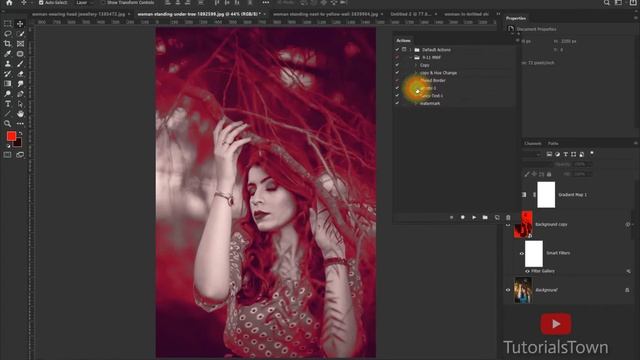The image size is (640, 360).
Task: Select the Crop tool
Action: coord(7,44)
